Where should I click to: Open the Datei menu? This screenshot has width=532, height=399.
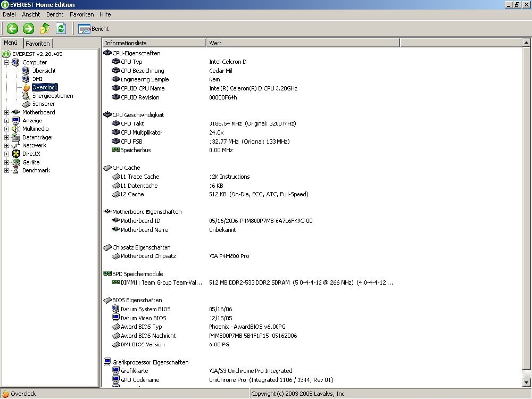9,14
